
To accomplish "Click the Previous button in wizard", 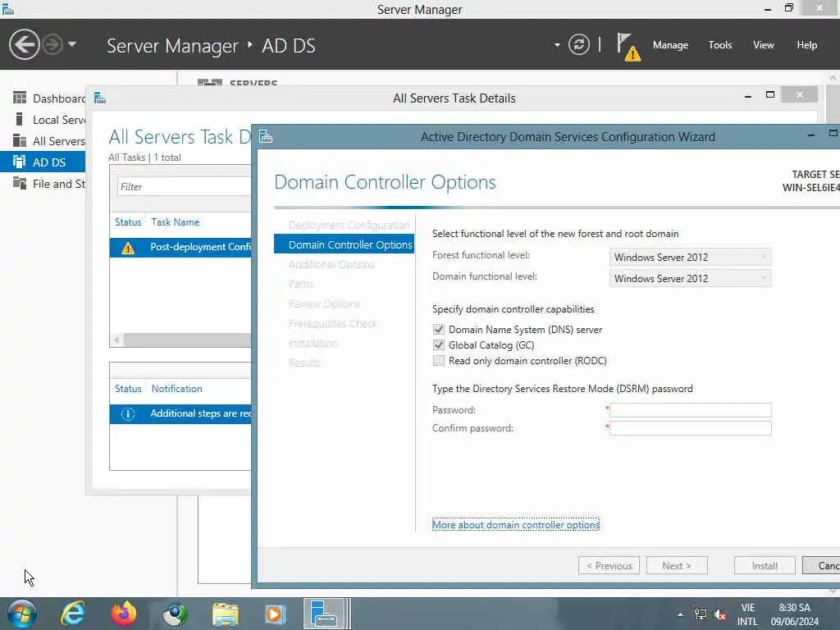I will point(609,566).
